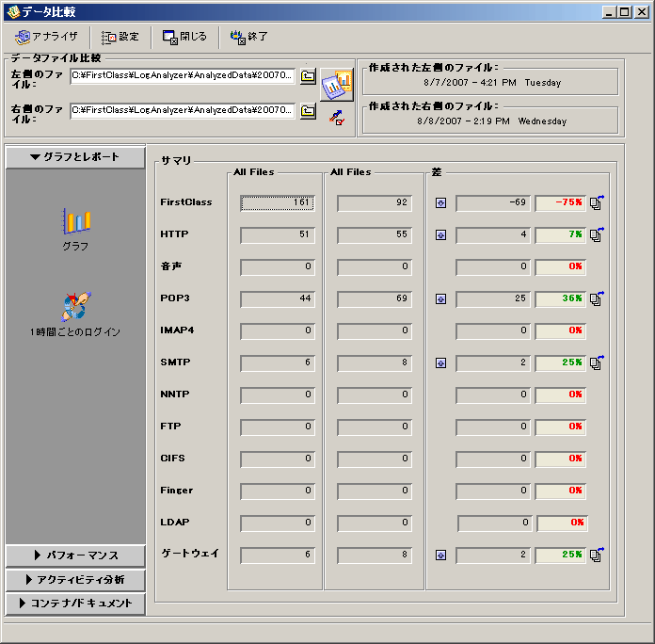
Task: Toggle the blue arrow button on the FirstClass row
Action: pyautogui.click(x=440, y=202)
